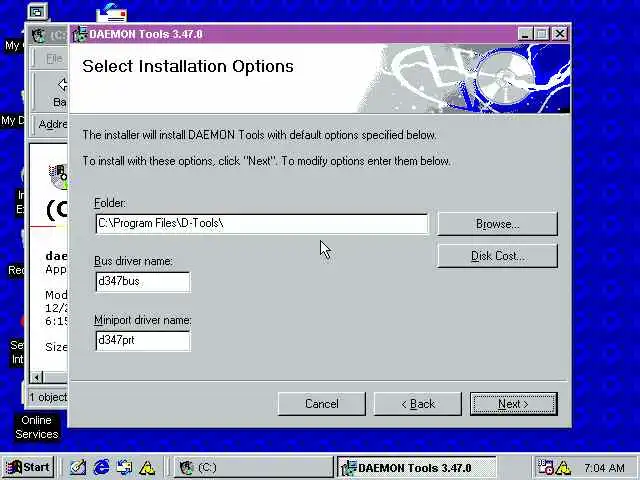Click the yellow warning tray icon
This screenshot has width=640, height=480.
coord(564,468)
